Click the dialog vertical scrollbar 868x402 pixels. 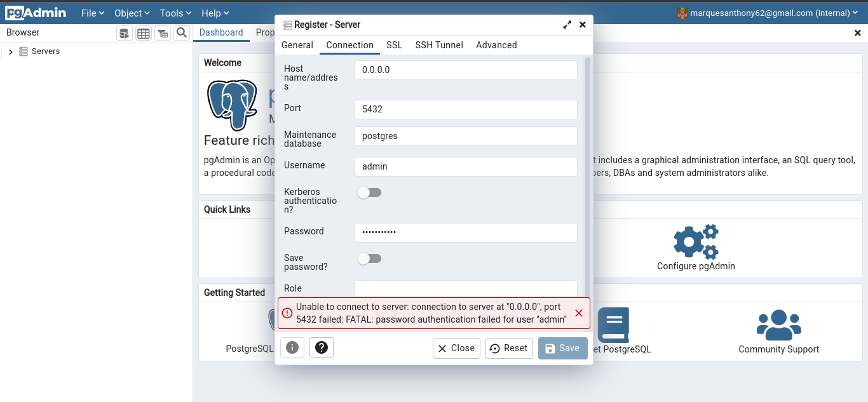588,178
